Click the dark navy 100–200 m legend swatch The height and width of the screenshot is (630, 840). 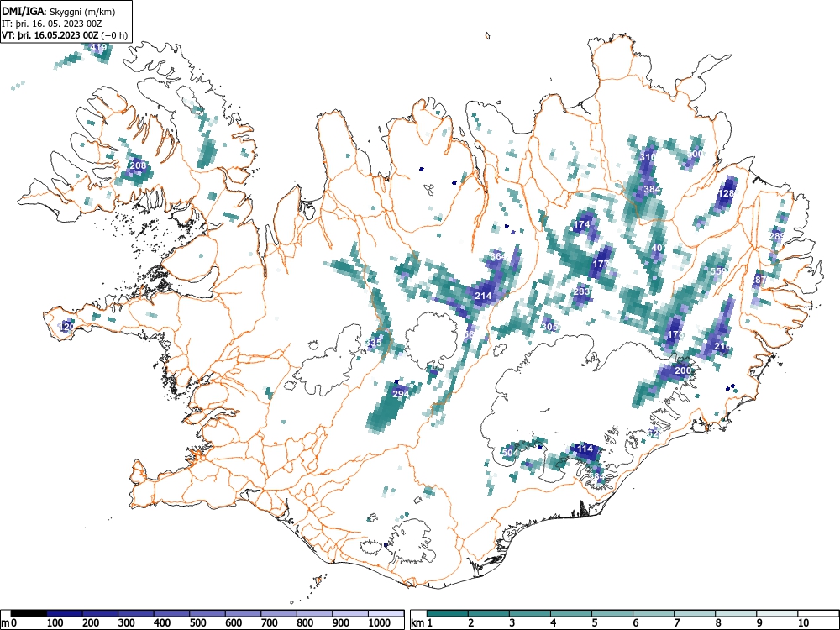click(x=65, y=613)
